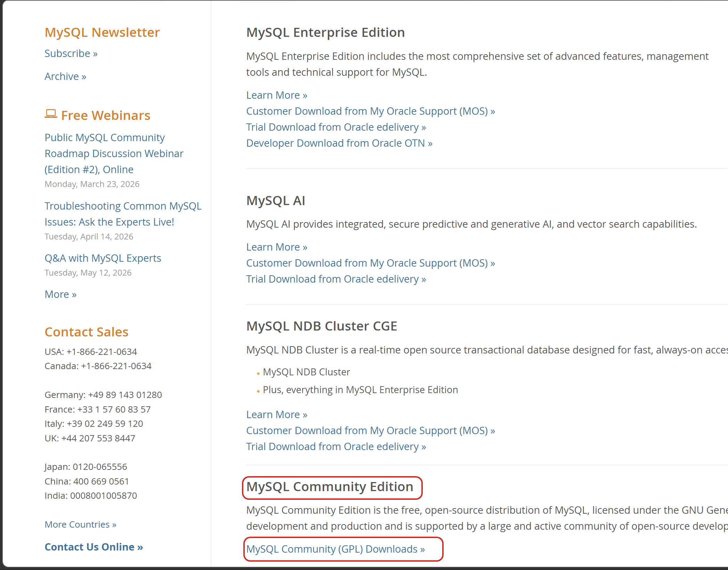Click the Germany: +49 89 143 01280 line
Image resolution: width=728 pixels, height=570 pixels.
click(103, 395)
